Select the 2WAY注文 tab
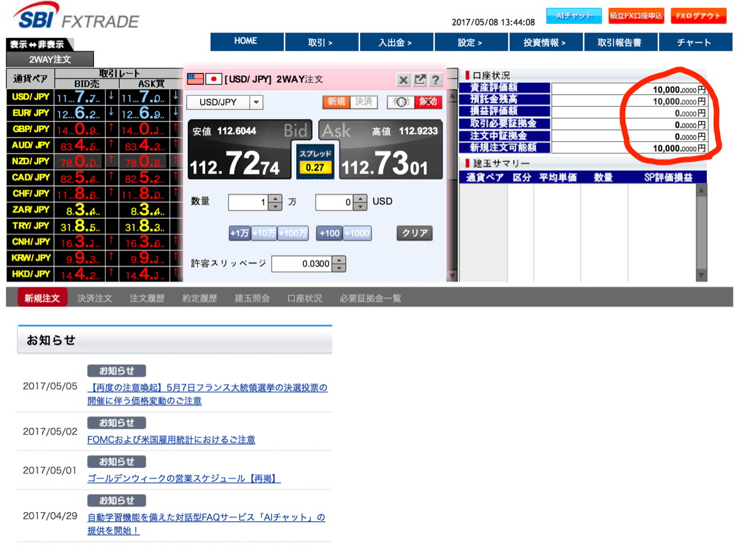737x560 pixels. tap(50, 60)
